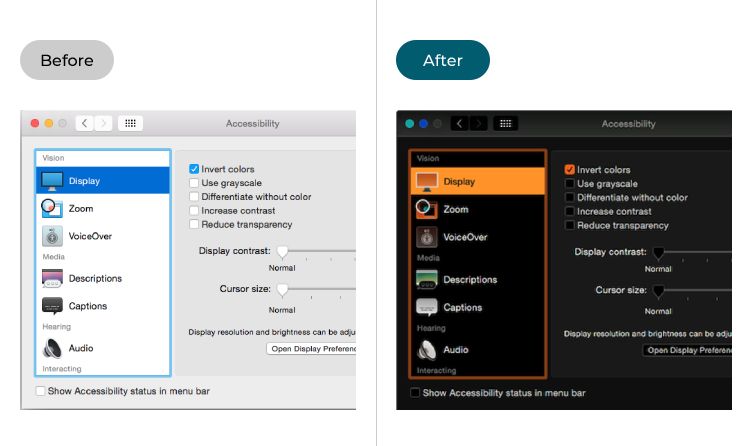Select the Captions icon in the dark window
The height and width of the screenshot is (446, 752).
pos(427,308)
